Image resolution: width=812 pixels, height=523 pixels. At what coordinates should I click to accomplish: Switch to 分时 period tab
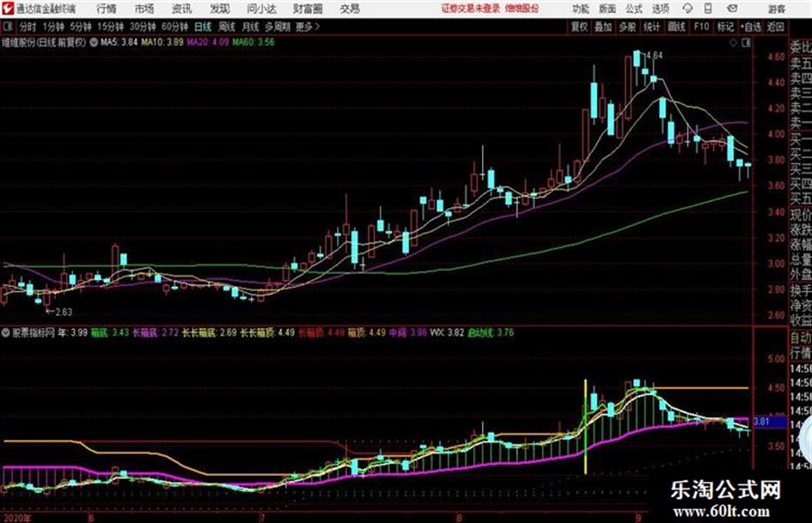point(27,27)
